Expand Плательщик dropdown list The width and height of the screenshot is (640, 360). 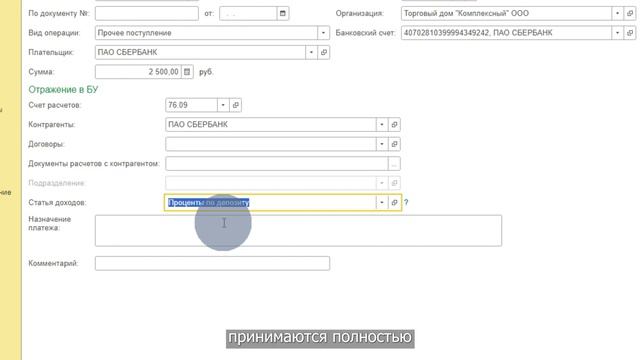tap(311, 52)
